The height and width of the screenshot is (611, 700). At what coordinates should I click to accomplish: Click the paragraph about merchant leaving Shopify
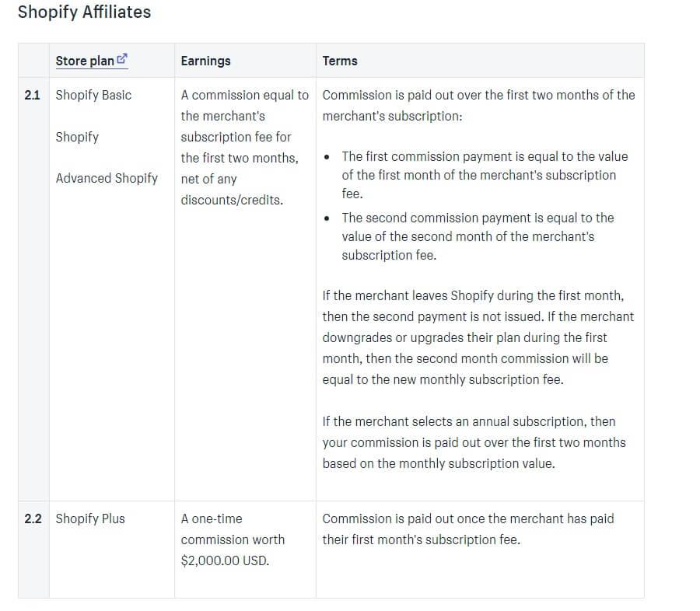tap(478, 337)
